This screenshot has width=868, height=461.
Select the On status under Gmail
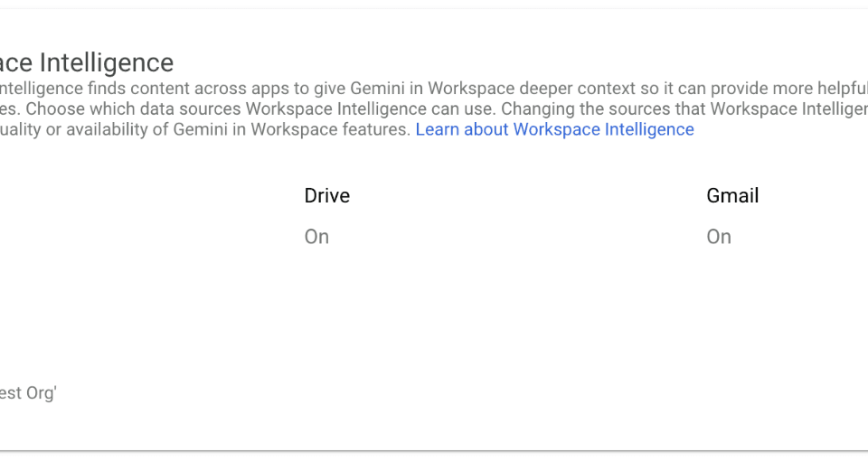pyautogui.click(x=719, y=237)
